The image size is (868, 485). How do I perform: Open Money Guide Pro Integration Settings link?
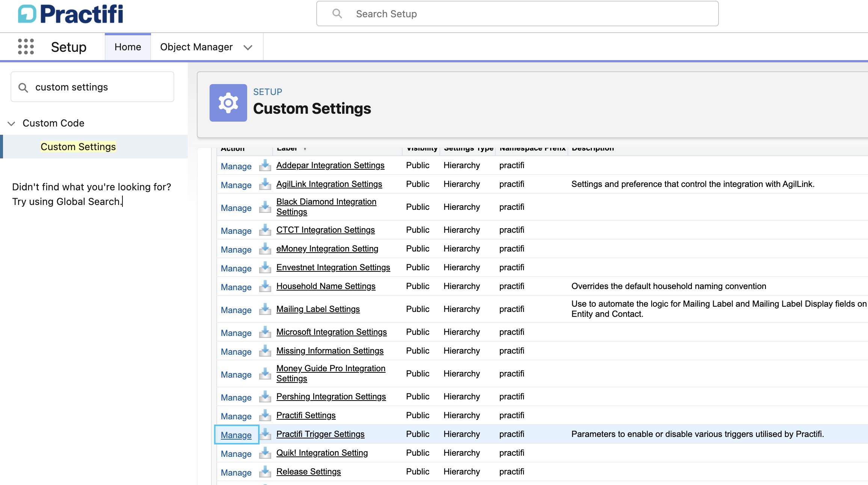click(x=331, y=374)
